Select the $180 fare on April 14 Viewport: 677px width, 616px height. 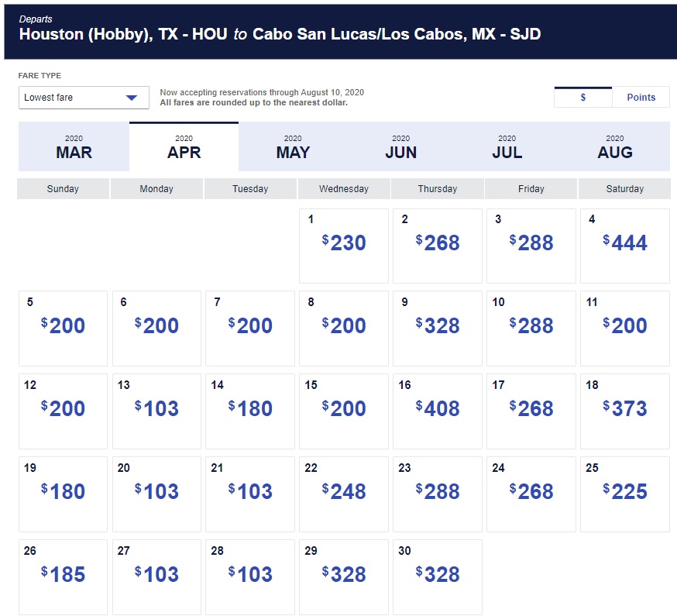(x=249, y=410)
